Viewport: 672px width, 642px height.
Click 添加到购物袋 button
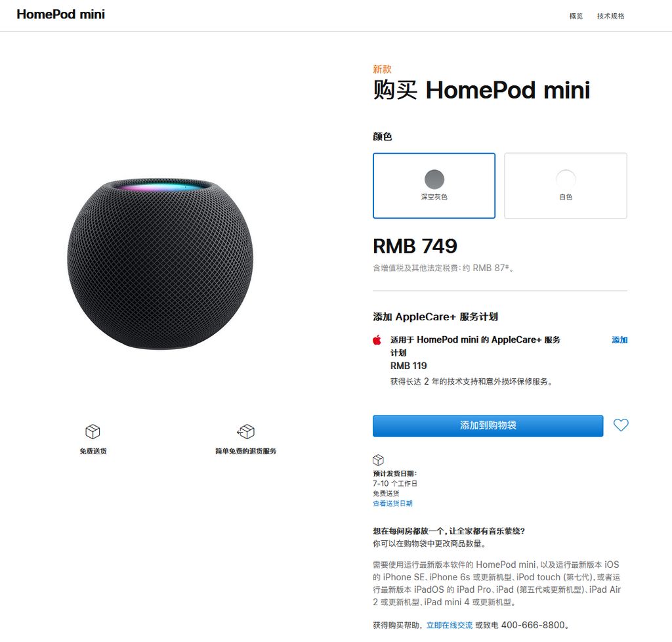coord(488,425)
